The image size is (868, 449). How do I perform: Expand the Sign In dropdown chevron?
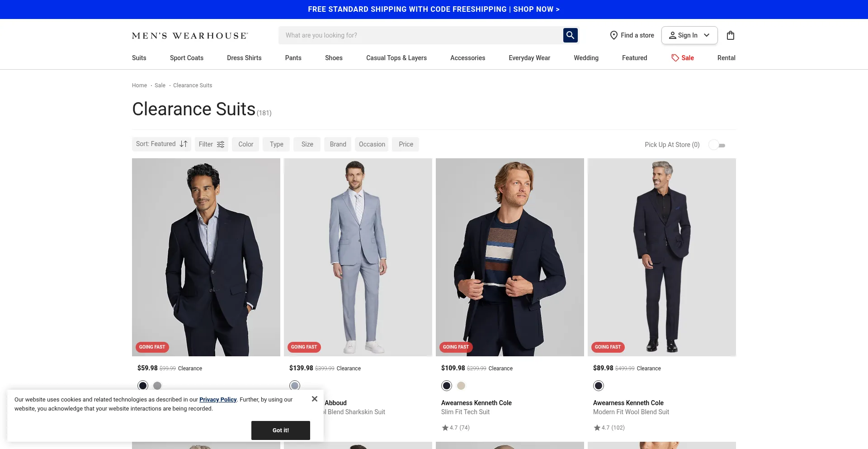707,35
